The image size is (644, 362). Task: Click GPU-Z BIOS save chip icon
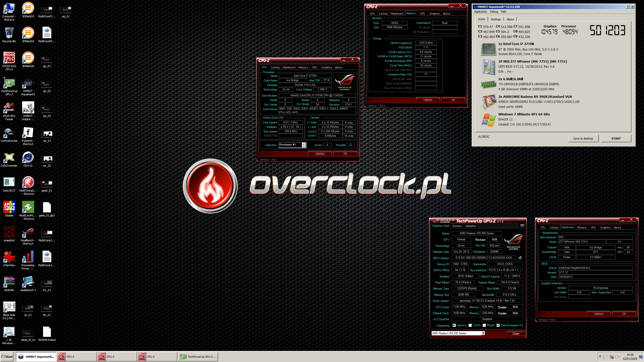coord(520,258)
